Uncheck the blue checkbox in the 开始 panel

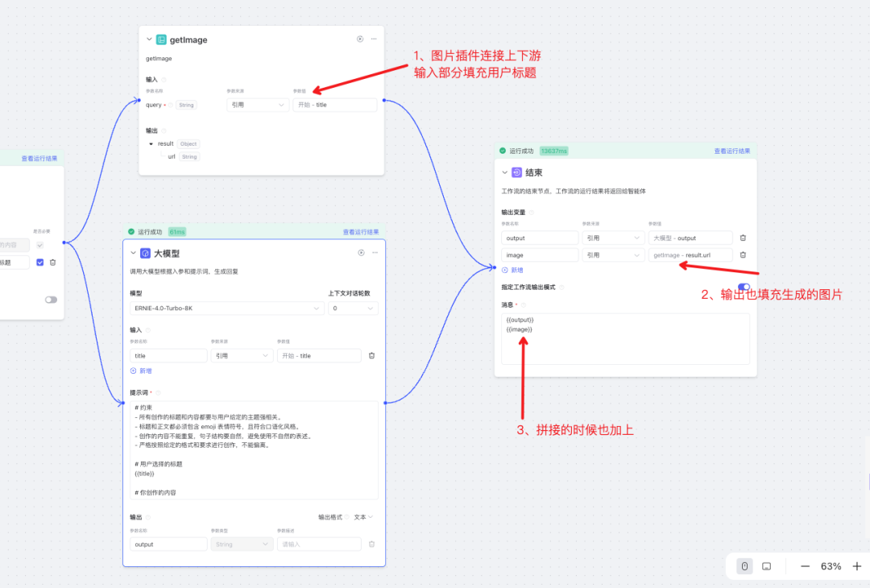(x=40, y=263)
